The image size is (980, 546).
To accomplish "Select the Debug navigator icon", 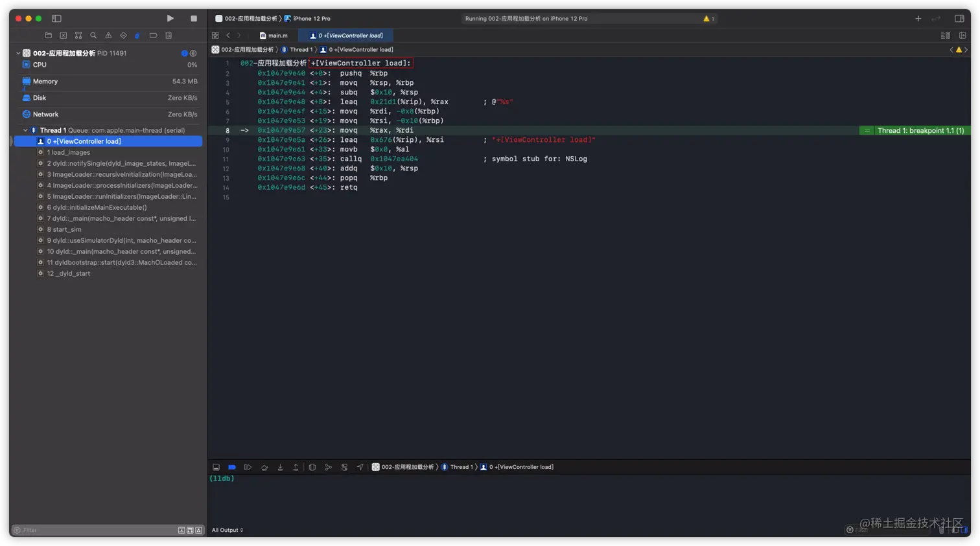I will [137, 36].
